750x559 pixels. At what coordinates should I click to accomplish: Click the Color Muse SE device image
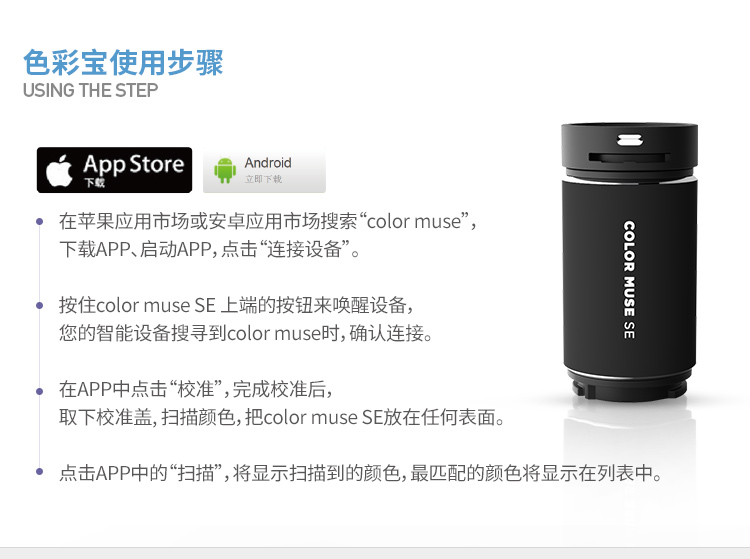[629, 262]
